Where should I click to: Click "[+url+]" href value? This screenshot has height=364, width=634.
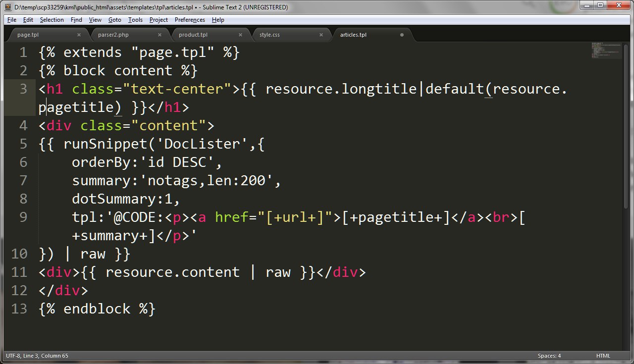click(299, 217)
